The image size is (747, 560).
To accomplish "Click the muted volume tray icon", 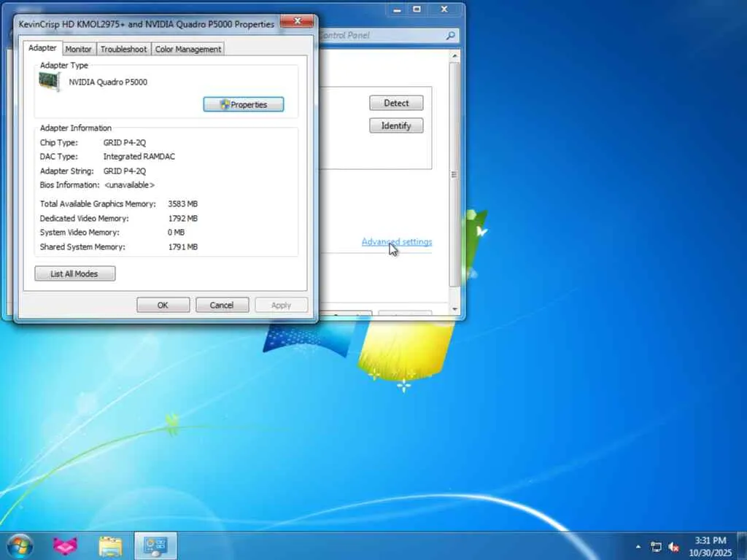I will coord(673,547).
